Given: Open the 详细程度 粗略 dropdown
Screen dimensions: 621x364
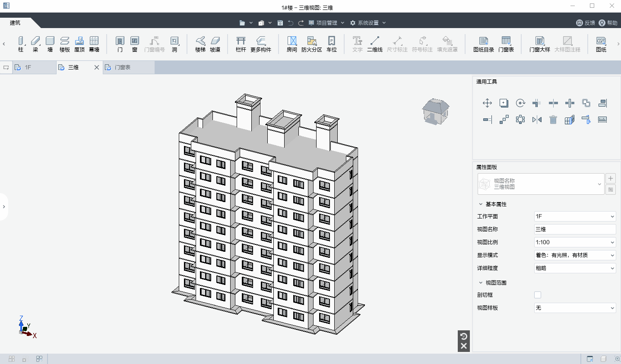Looking at the screenshot, I should point(575,268).
